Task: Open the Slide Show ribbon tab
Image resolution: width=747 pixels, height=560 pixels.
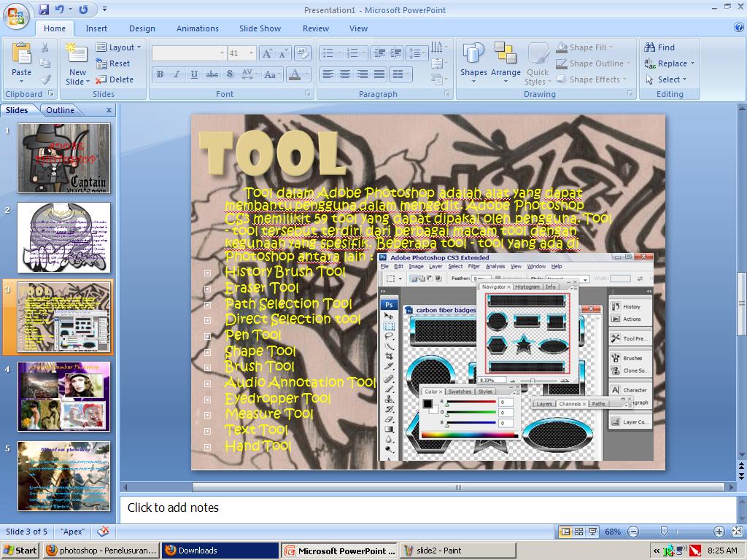Action: 260,28
